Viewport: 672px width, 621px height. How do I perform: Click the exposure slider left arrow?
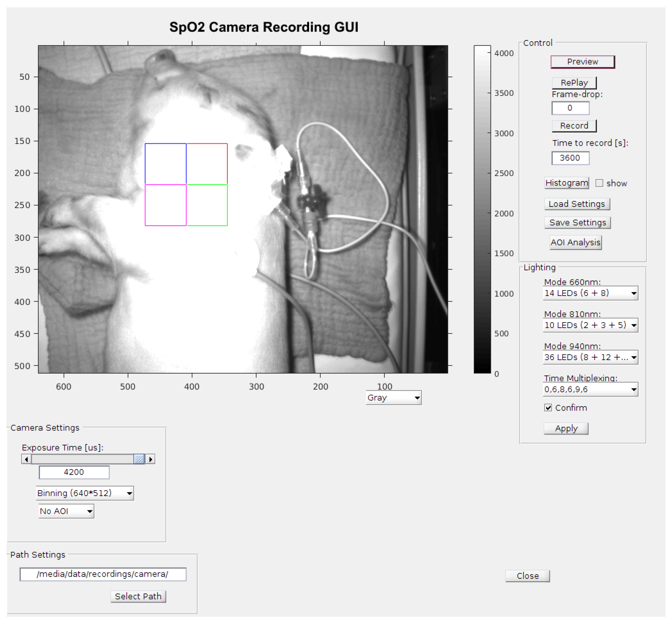point(26,459)
